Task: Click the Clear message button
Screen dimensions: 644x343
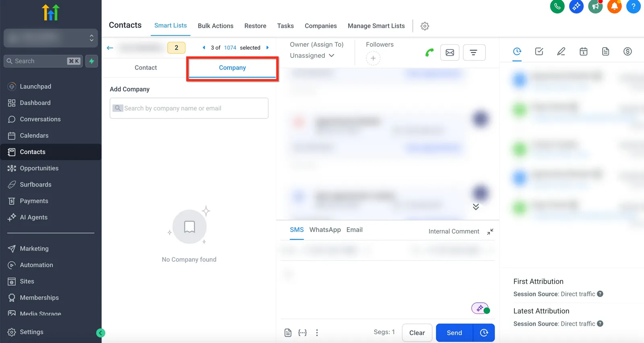Action: coord(417,333)
